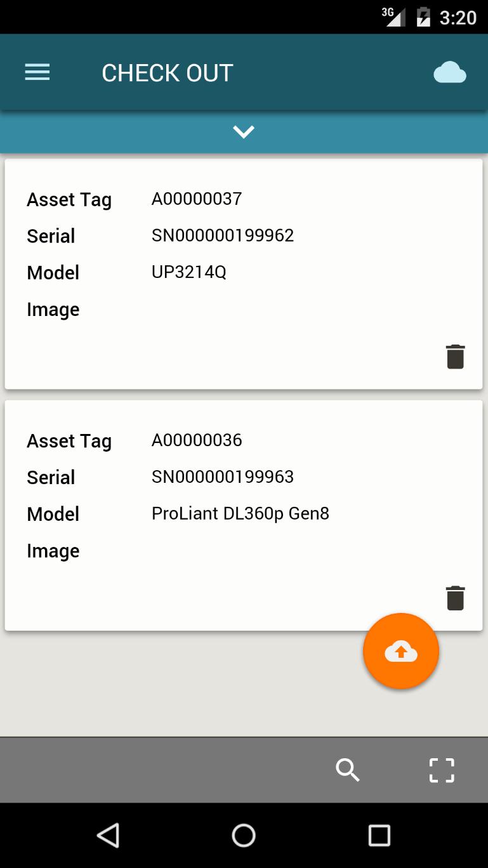Go to Android home screen
488x868 pixels.
coord(244,836)
